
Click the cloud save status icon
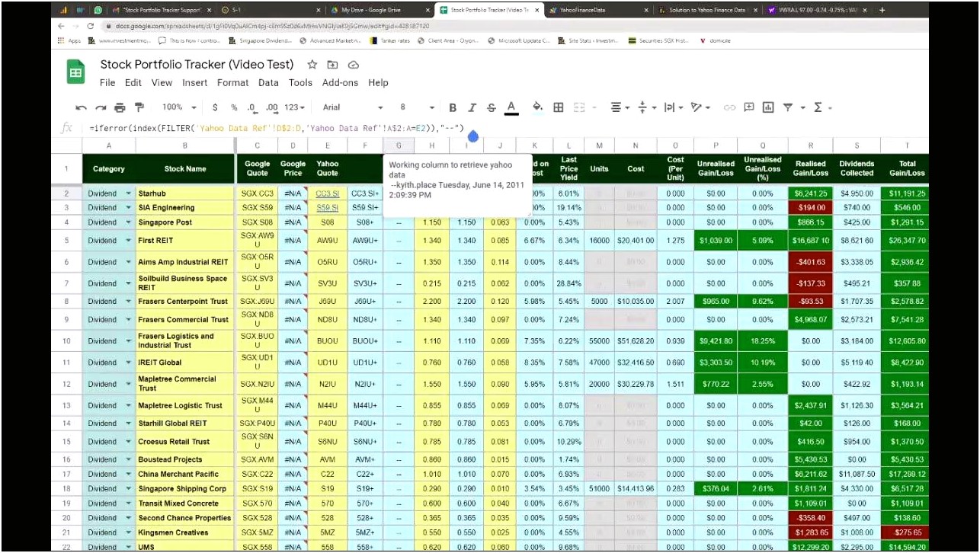354,65
